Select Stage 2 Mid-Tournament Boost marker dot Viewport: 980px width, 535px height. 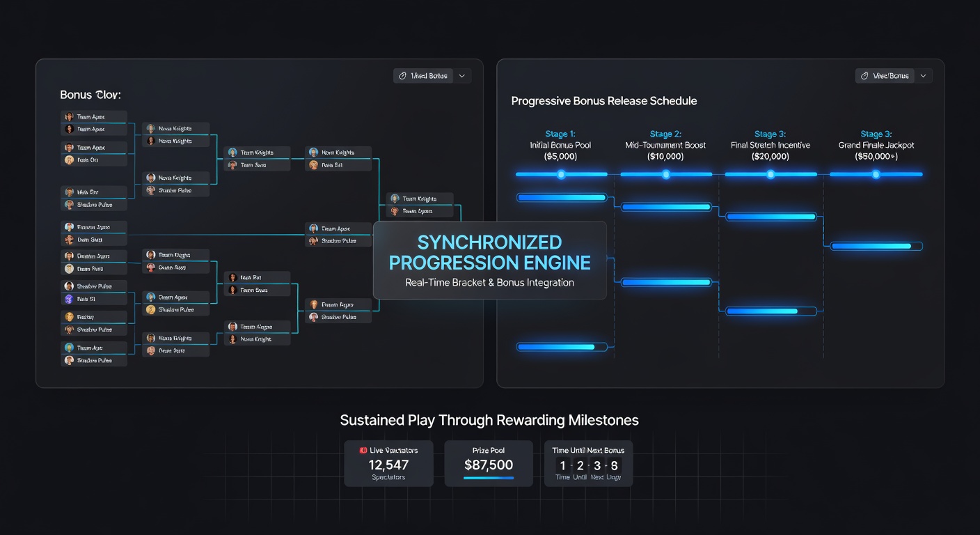click(666, 174)
